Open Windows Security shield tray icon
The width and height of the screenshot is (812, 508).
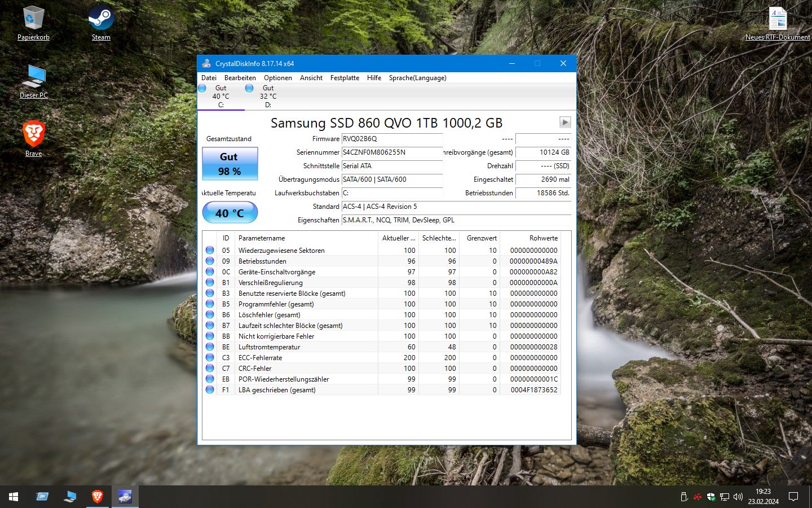click(711, 497)
